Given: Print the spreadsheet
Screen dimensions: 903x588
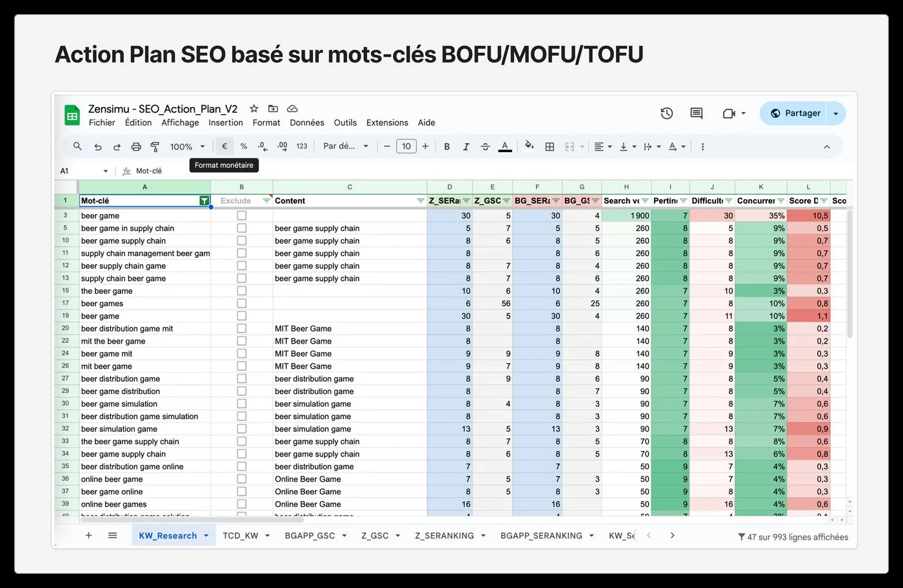Looking at the screenshot, I should [136, 147].
